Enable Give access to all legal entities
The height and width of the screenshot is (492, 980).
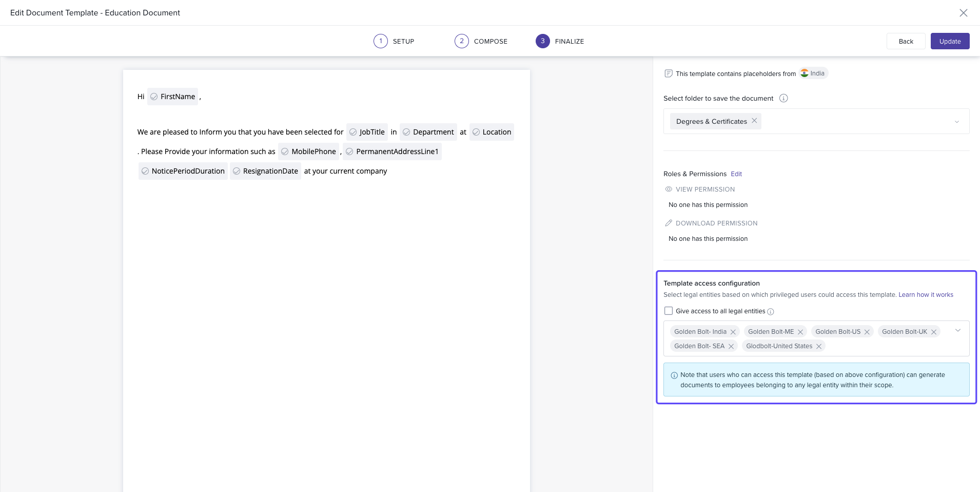[669, 311]
